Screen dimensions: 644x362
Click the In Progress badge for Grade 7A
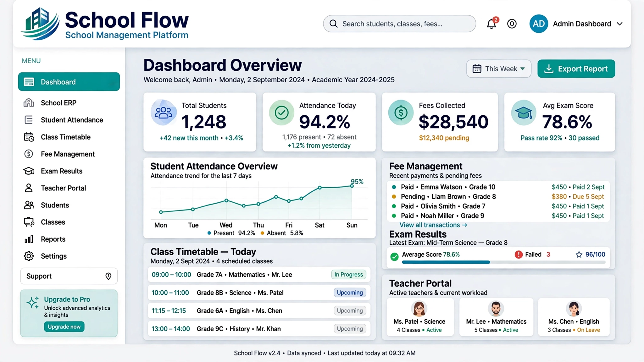pyautogui.click(x=348, y=274)
